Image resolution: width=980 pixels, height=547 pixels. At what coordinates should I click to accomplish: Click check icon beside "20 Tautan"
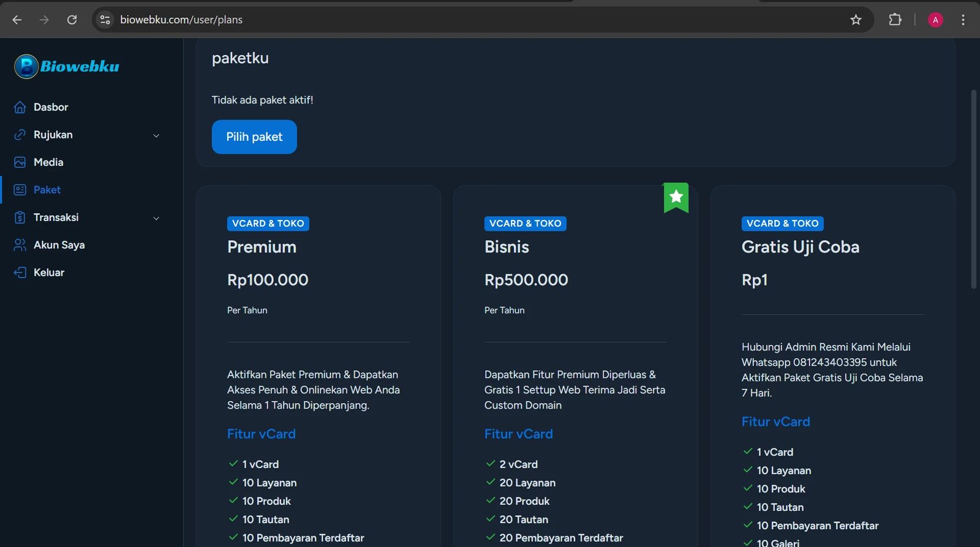pos(491,519)
